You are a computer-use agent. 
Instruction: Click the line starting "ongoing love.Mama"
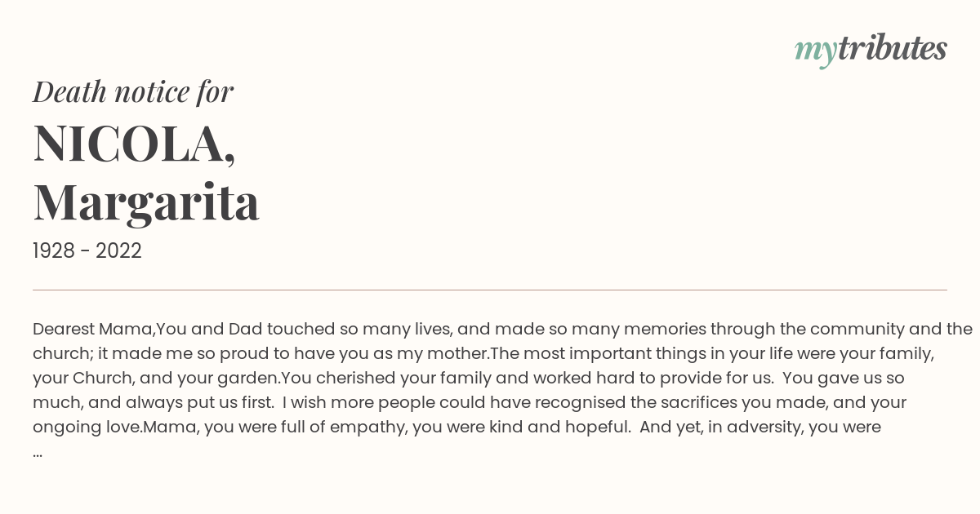[457, 428]
